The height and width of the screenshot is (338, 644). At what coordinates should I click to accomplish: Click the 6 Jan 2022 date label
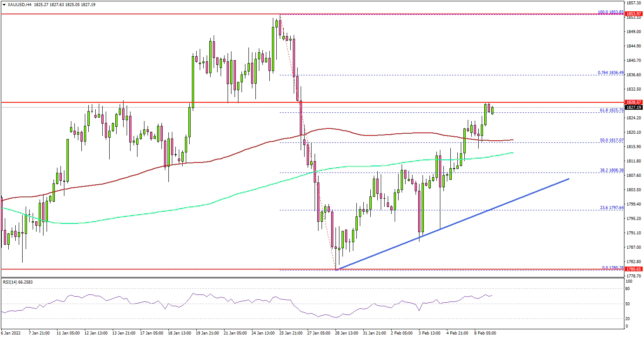(x=12, y=333)
